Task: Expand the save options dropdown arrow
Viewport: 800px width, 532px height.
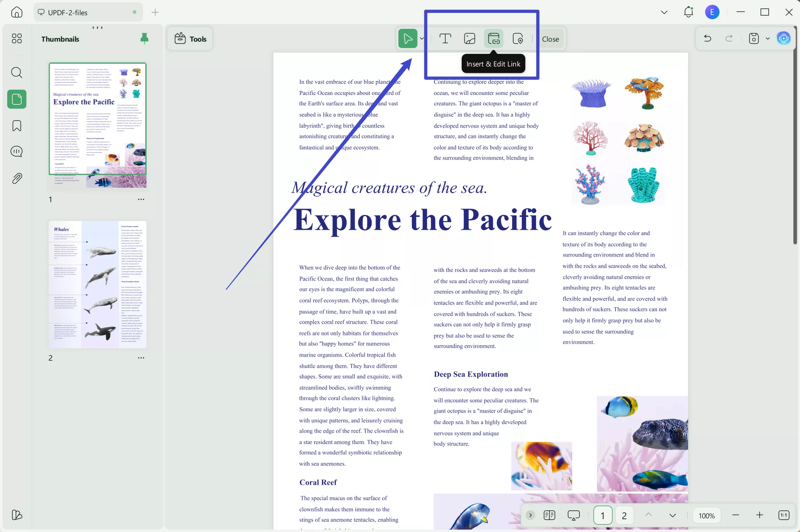Action: [x=768, y=38]
